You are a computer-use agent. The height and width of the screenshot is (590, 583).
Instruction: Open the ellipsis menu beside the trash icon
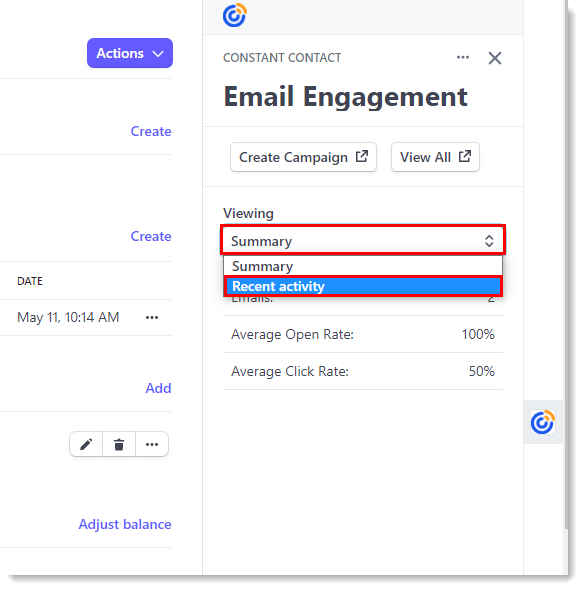click(152, 444)
